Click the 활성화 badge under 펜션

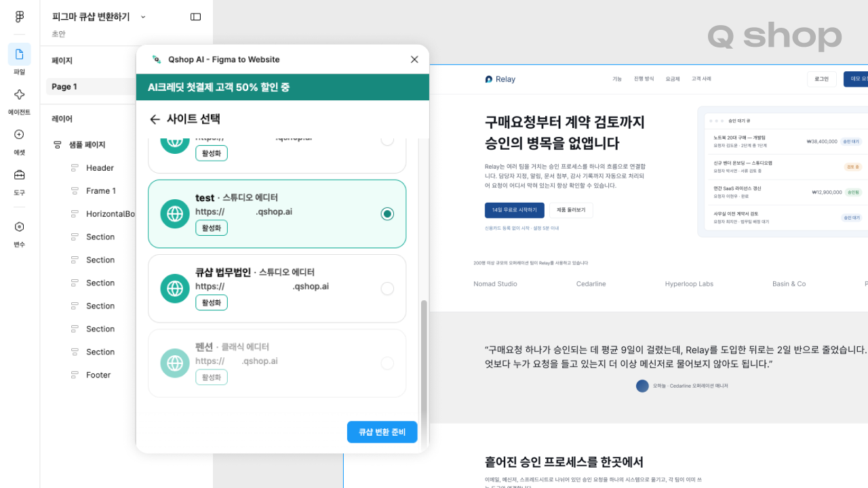point(212,378)
